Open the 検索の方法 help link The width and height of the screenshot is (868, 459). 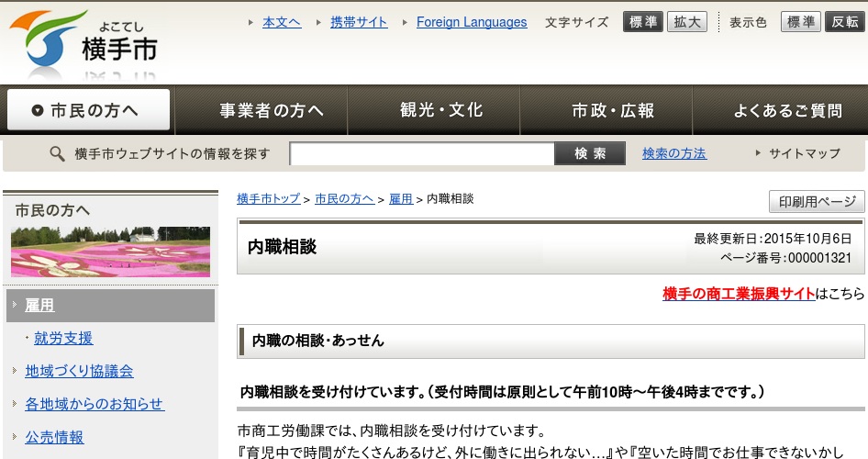674,153
